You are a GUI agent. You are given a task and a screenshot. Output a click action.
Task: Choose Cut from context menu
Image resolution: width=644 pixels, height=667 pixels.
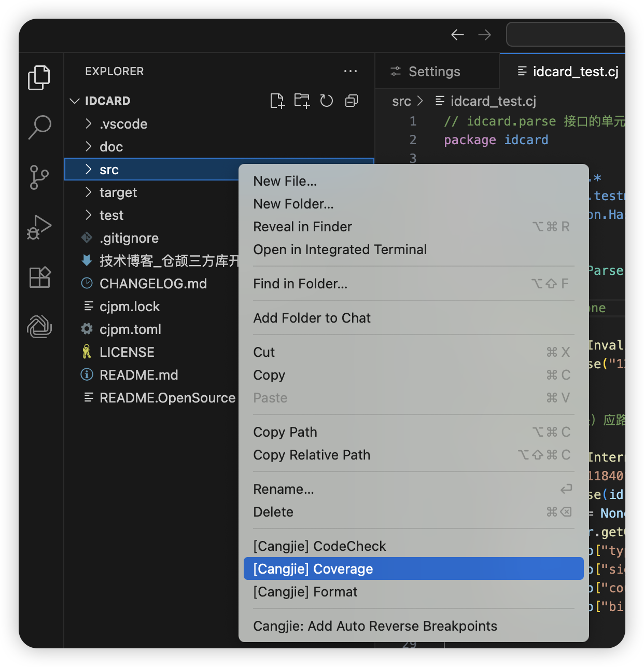tap(414, 352)
